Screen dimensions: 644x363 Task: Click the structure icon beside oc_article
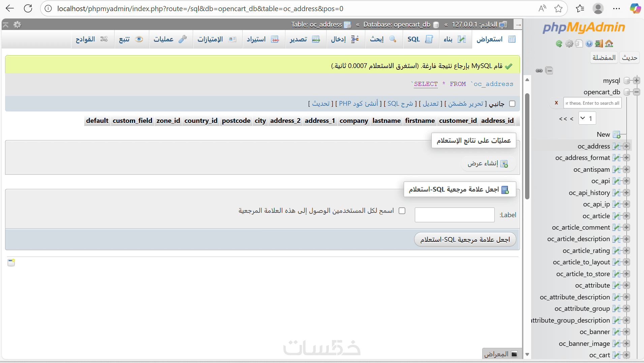pyautogui.click(x=616, y=216)
